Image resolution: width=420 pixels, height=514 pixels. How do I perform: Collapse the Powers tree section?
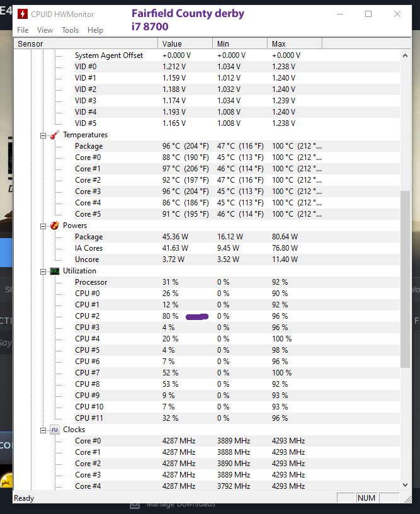(x=43, y=226)
